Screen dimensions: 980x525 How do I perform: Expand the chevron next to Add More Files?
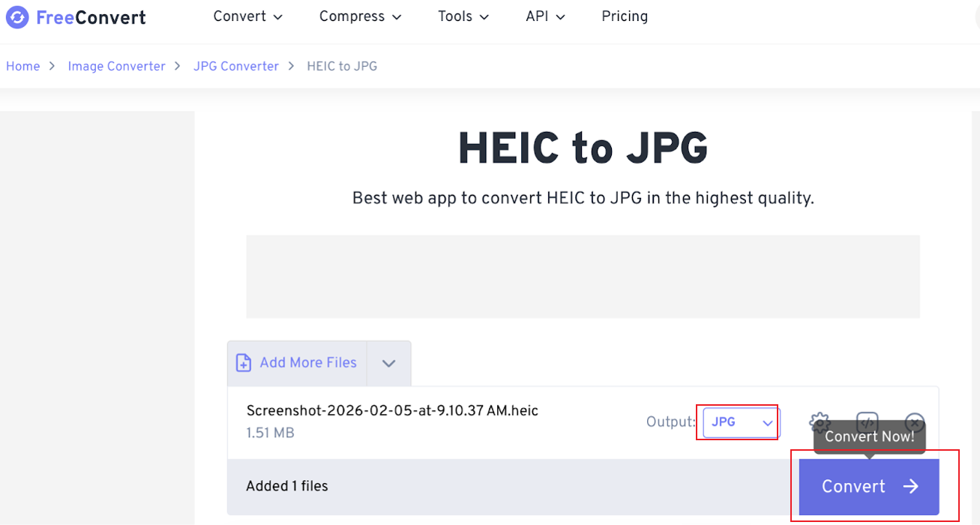tap(388, 362)
